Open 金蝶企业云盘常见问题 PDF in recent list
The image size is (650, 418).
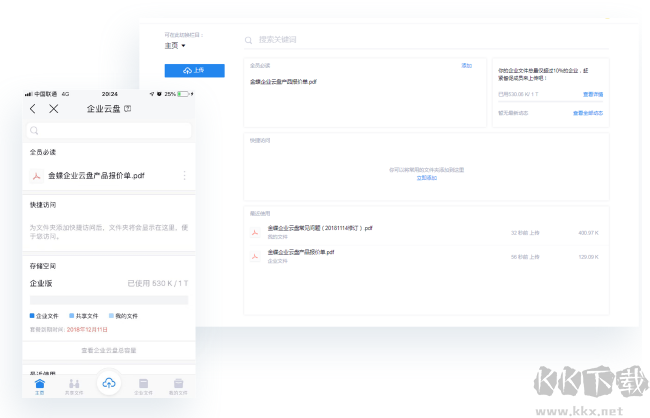(320, 228)
